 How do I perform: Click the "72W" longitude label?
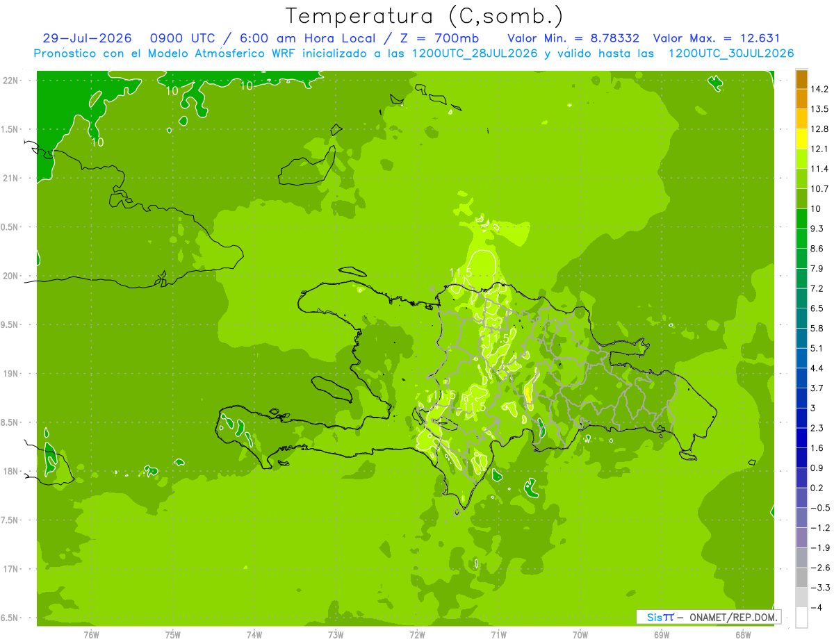tap(417, 635)
